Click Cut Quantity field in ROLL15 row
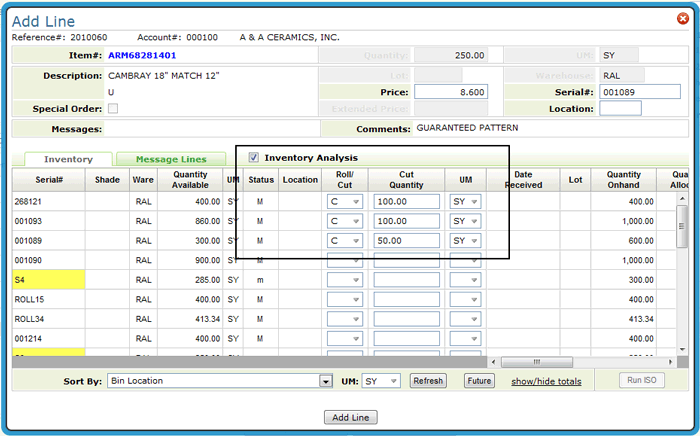The image size is (700, 436). click(406, 299)
